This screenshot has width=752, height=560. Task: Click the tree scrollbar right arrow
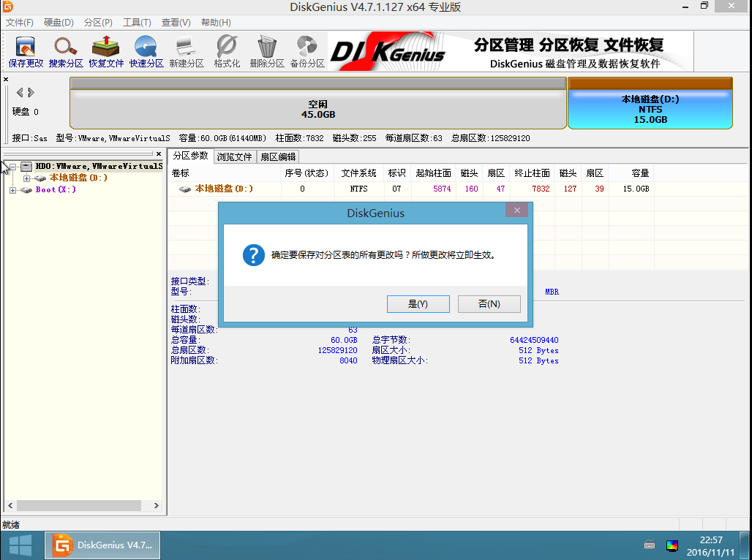(x=156, y=505)
